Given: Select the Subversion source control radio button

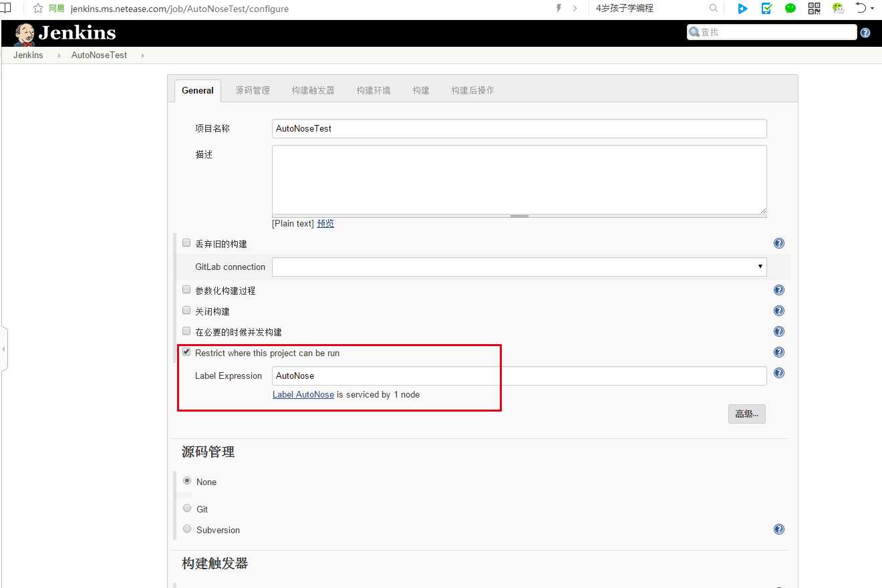Looking at the screenshot, I should [x=187, y=529].
